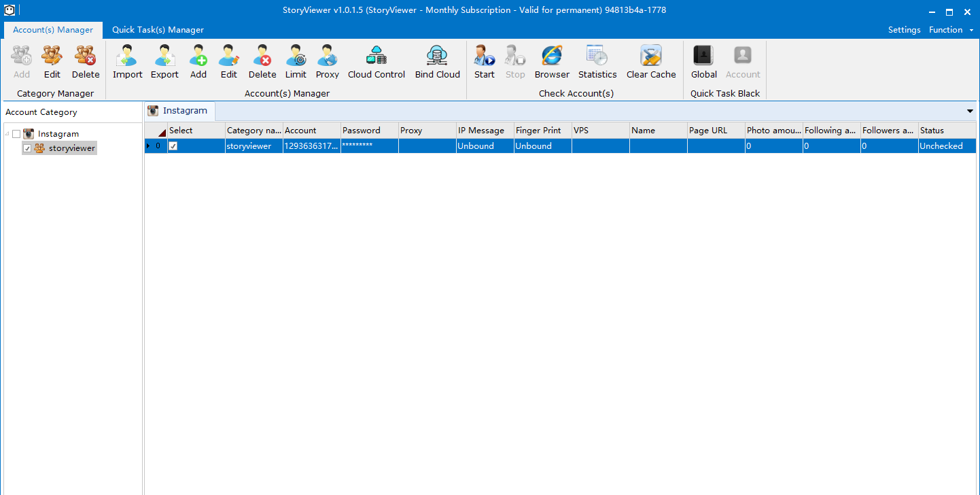The width and height of the screenshot is (980, 495).
Task: Toggle the Select checkbox in row 0
Action: pos(173,146)
